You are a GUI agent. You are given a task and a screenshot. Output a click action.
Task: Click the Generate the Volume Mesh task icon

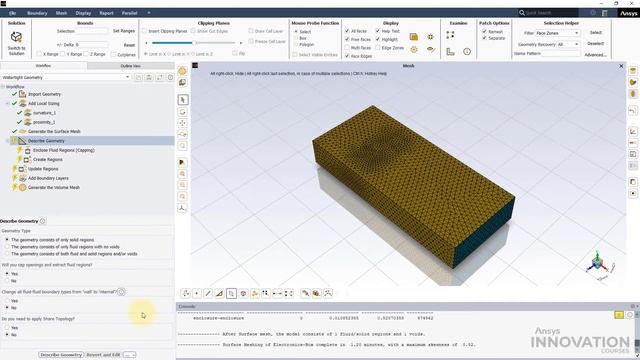pyautogui.click(x=23, y=187)
